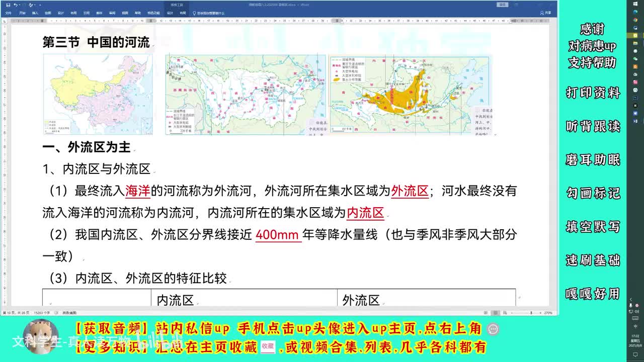Click the 270% zoom level indicator
This screenshot has height=362, width=644.
tap(548, 313)
